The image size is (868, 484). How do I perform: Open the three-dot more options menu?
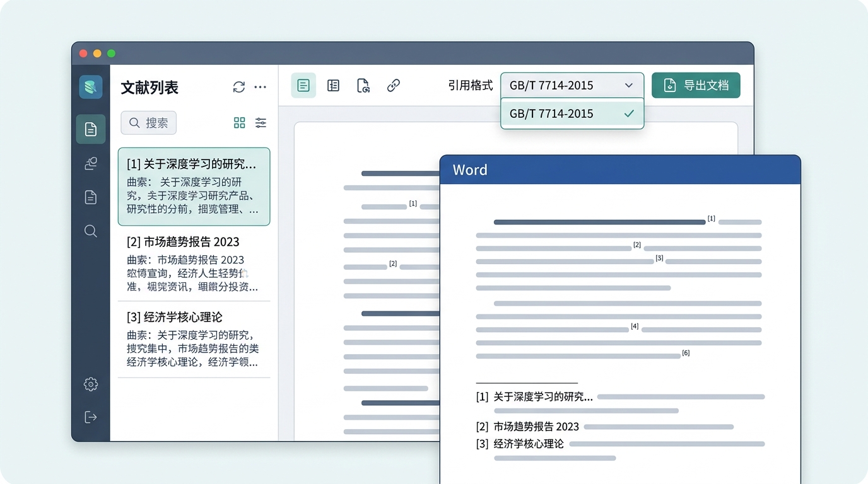(261, 87)
